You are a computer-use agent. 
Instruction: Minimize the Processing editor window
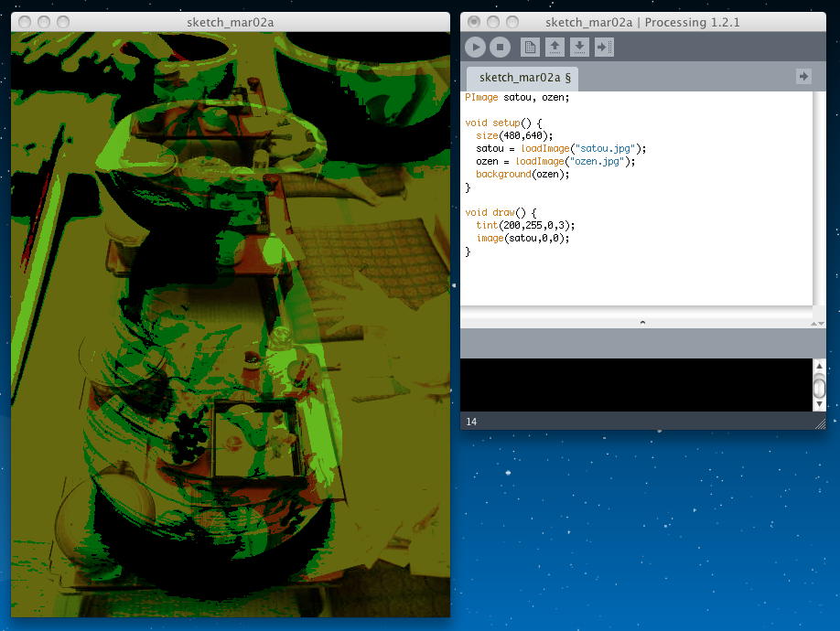tap(493, 22)
